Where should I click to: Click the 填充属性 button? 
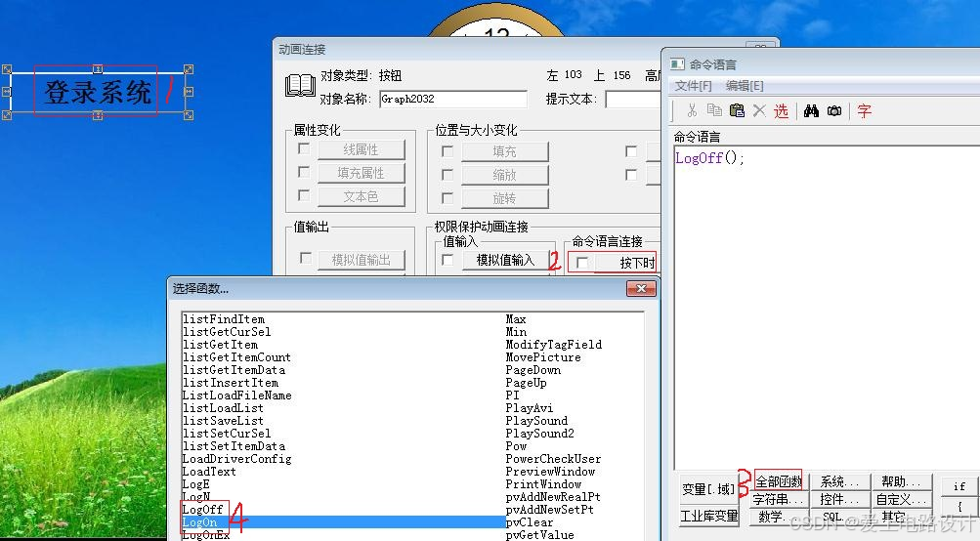tap(362, 173)
